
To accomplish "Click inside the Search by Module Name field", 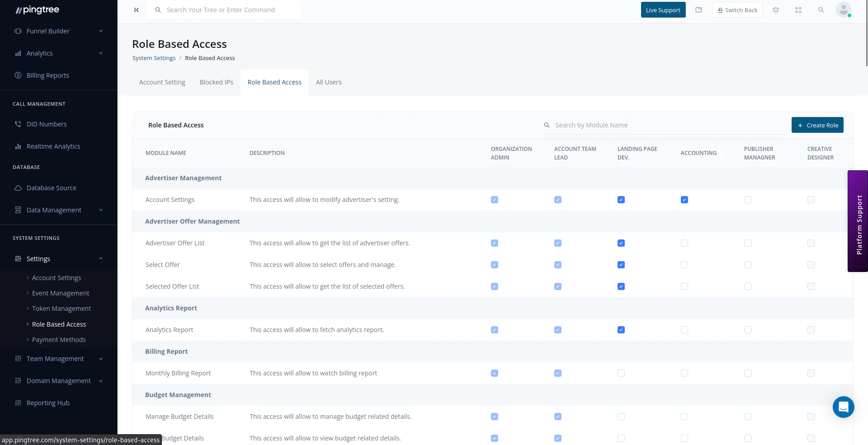I will 633,125.
